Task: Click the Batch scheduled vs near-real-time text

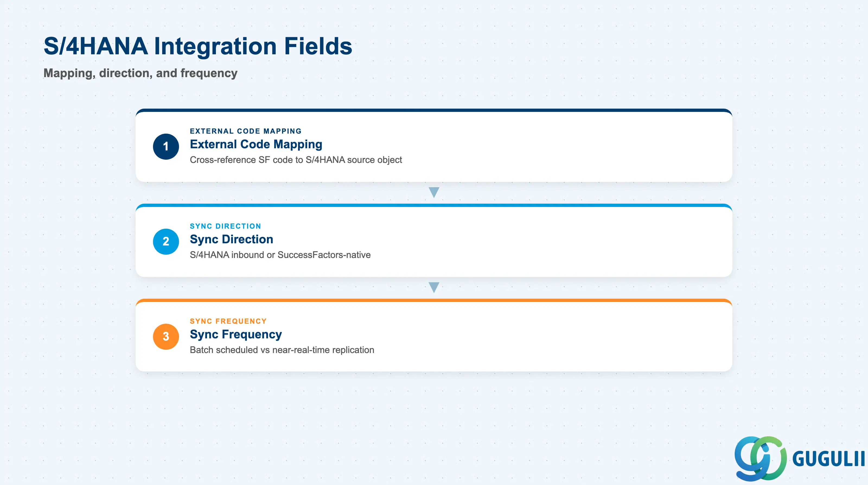Action: click(x=282, y=350)
